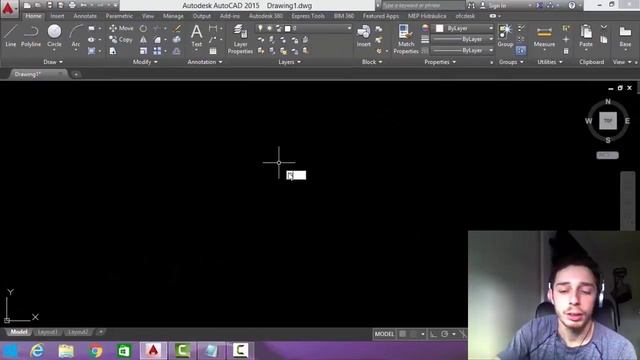Click the Scale tool icon
The height and width of the screenshot is (360, 640).
(143, 51)
